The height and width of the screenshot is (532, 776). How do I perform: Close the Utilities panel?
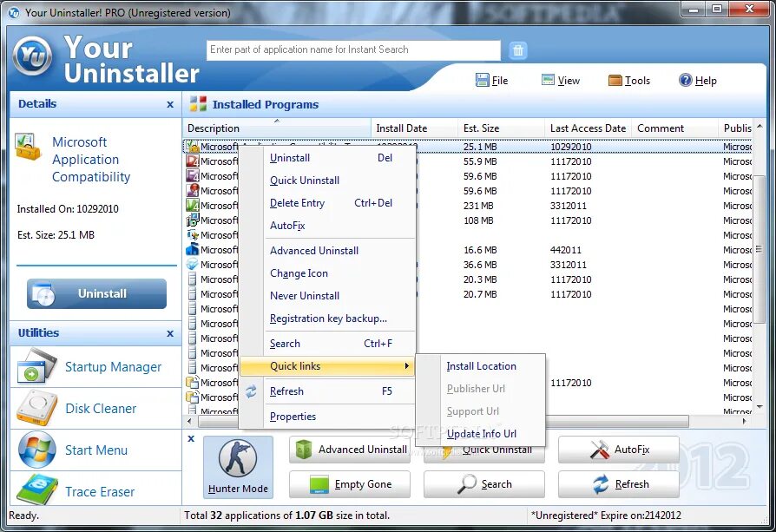click(x=170, y=333)
